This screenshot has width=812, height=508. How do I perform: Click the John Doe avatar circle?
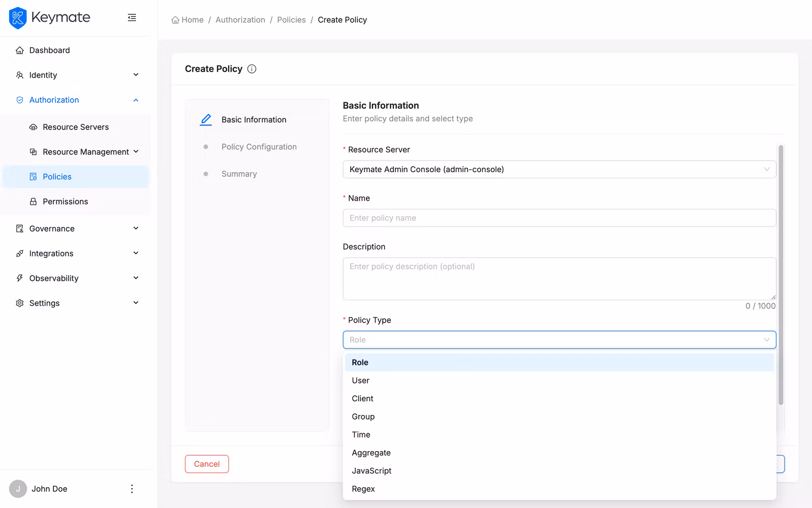point(18,488)
